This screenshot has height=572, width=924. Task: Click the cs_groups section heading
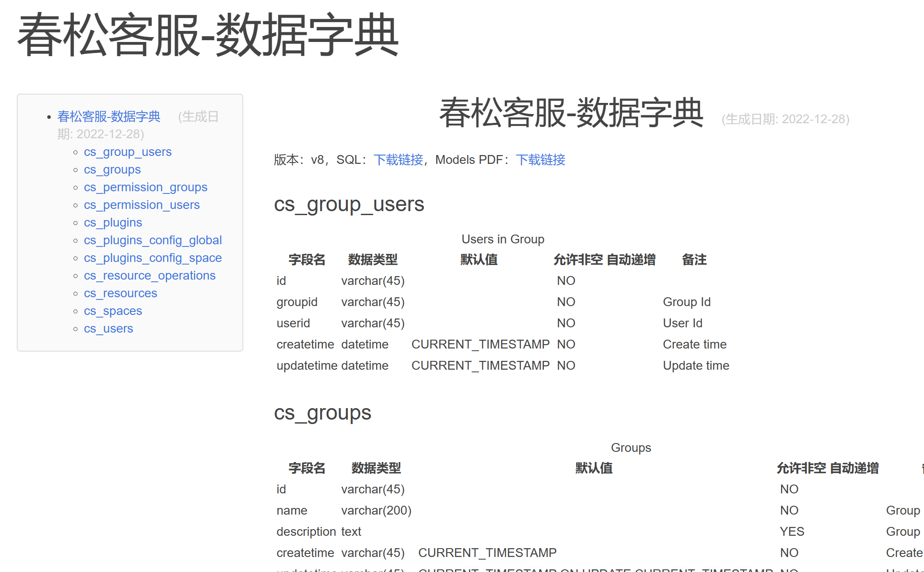[x=322, y=413]
